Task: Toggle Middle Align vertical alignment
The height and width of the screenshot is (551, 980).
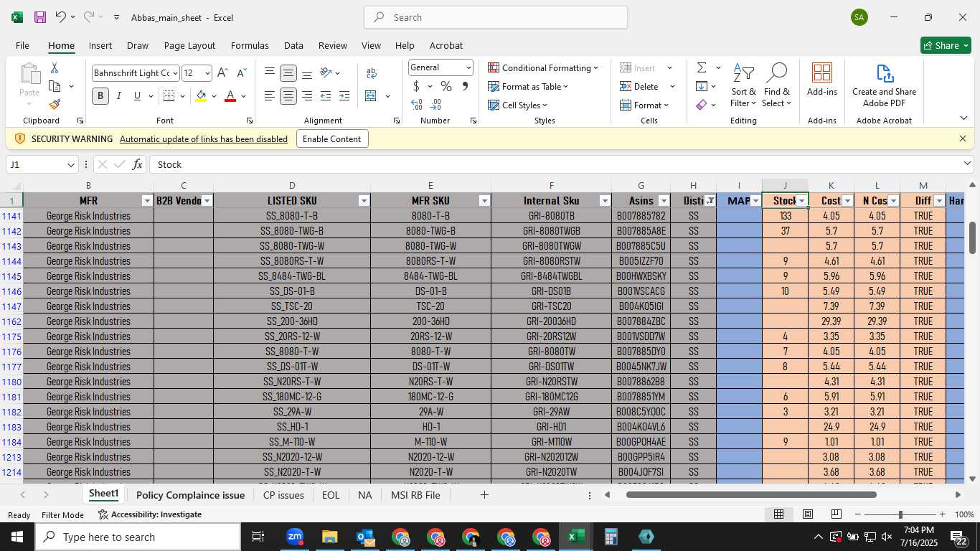Action: pos(288,73)
